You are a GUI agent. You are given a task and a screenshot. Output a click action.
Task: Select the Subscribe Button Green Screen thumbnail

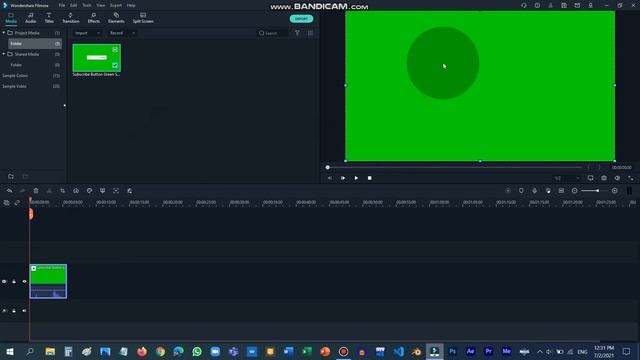[97, 58]
